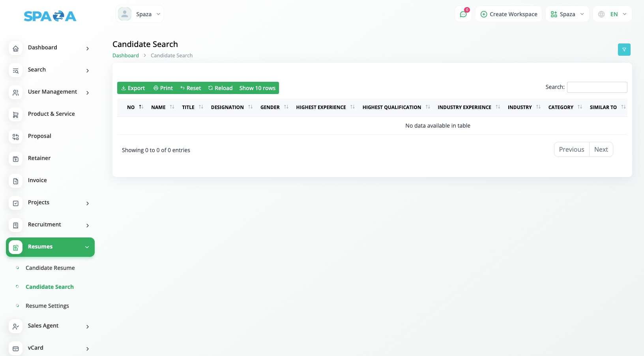This screenshot has height=356, width=644.
Task: Click the Export button
Action: tap(133, 88)
